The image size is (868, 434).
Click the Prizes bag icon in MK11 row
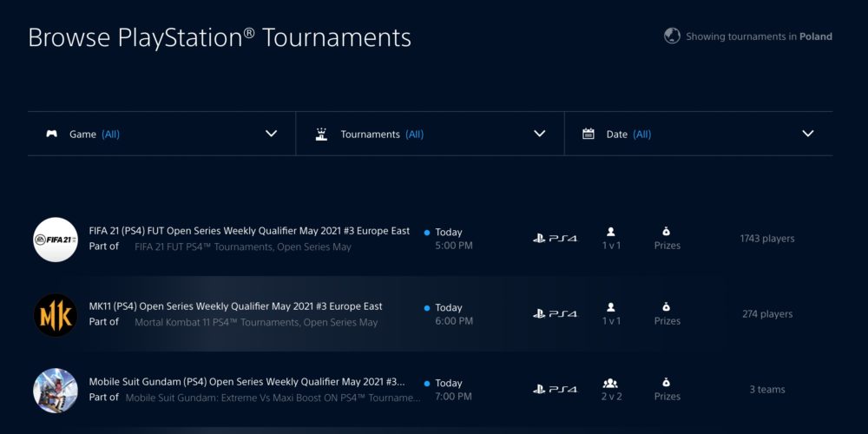(x=667, y=306)
